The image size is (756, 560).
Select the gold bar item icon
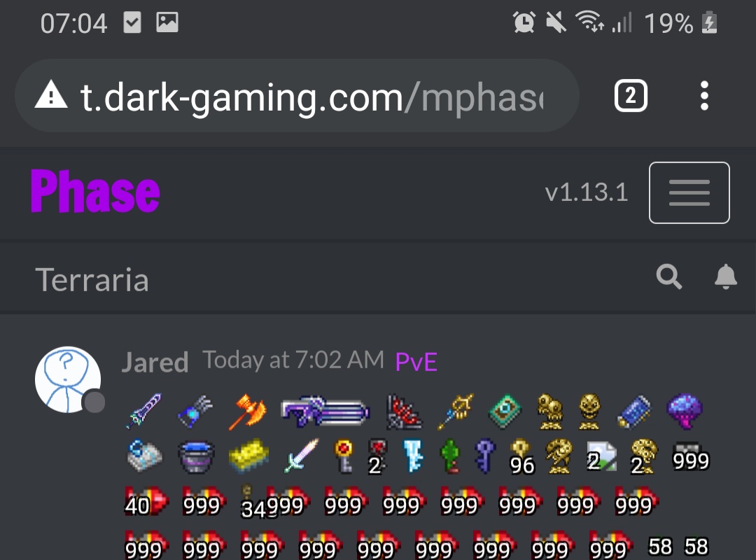(x=248, y=456)
